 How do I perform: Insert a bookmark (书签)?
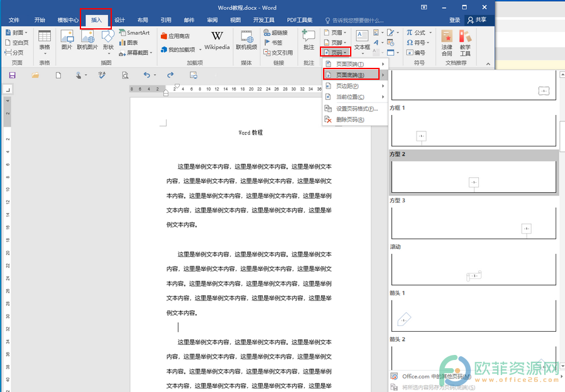[x=273, y=43]
